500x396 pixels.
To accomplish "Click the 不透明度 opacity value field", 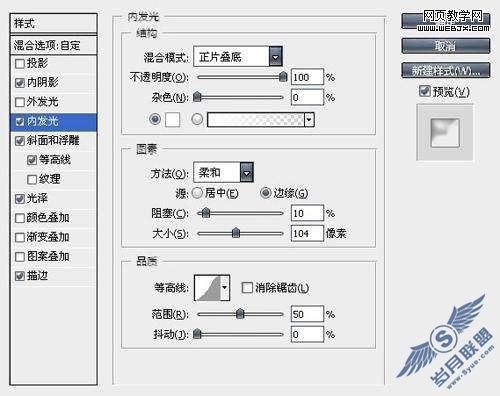I will coord(307,77).
